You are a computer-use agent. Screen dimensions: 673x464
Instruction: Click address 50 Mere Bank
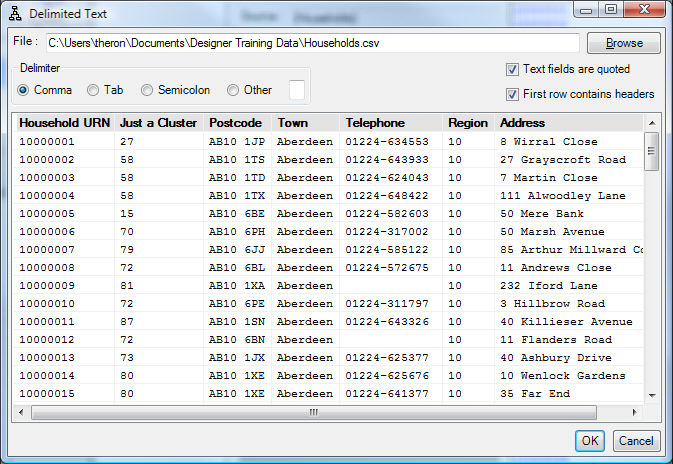click(542, 214)
